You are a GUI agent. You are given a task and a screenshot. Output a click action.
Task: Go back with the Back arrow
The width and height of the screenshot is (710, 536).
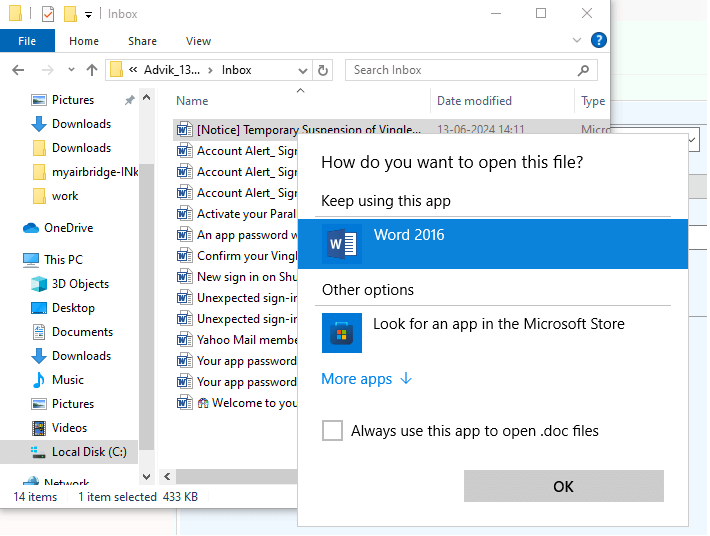[18, 70]
